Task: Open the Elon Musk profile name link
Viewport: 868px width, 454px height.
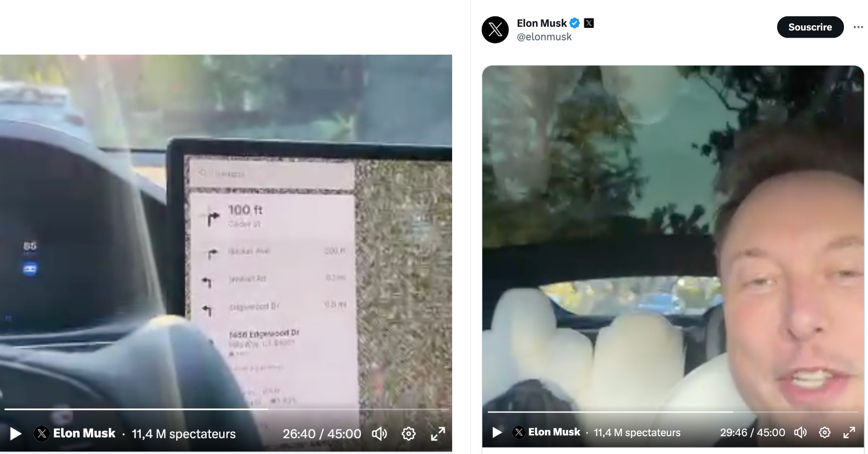Action: (x=542, y=23)
